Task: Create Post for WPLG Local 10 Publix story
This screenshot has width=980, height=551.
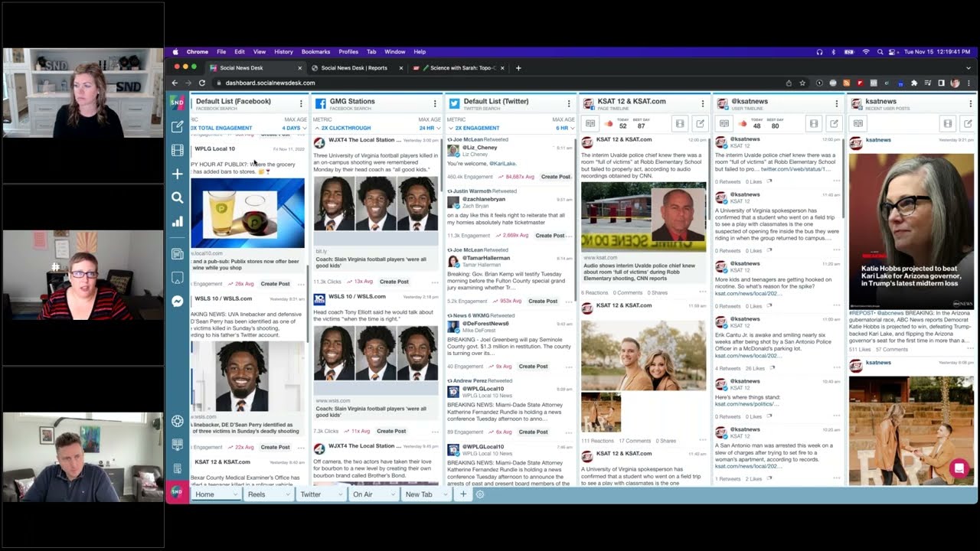Action: tap(275, 284)
